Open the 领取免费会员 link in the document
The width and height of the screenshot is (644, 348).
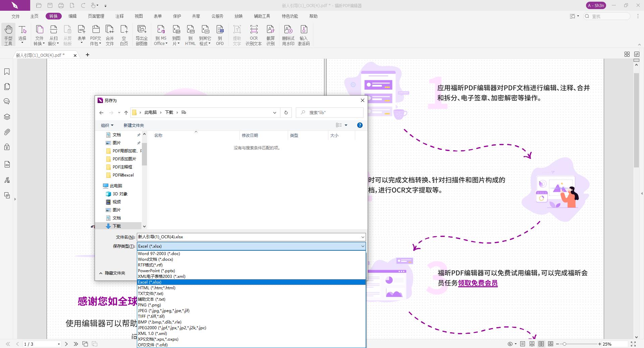click(x=478, y=283)
